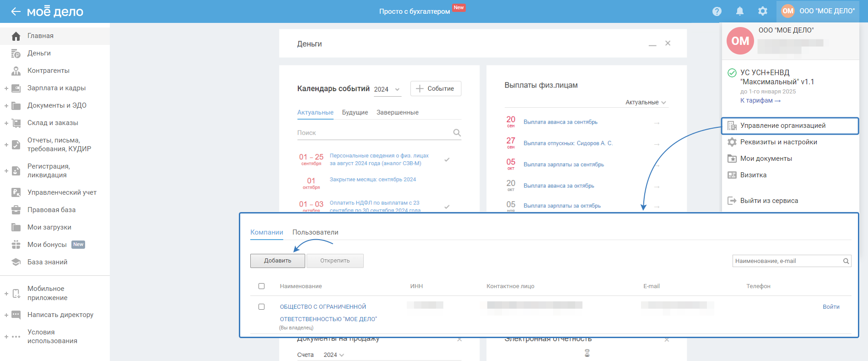Close the Деньги widget
Viewport: 868px width, 361px height.
pos(668,43)
